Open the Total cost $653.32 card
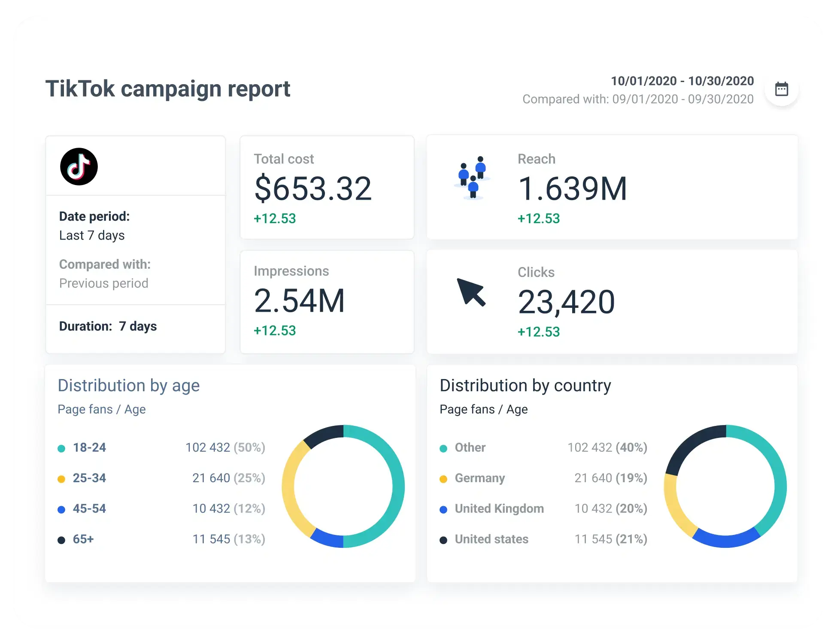This screenshot has width=837, height=644. pos(327,188)
